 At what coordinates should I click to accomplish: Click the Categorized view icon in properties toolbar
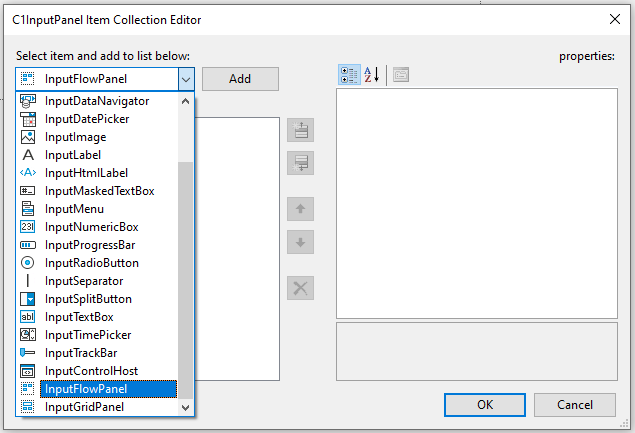tap(349, 75)
